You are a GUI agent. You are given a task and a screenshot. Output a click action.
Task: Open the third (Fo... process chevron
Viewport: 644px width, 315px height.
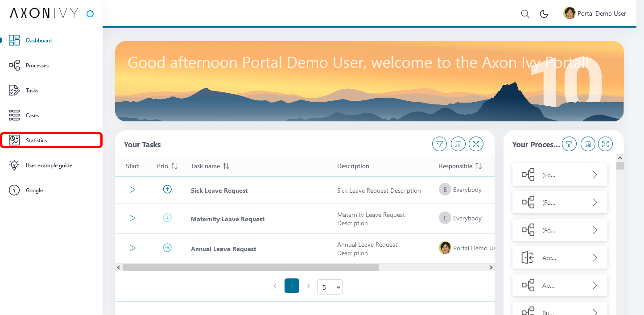pyautogui.click(x=595, y=230)
